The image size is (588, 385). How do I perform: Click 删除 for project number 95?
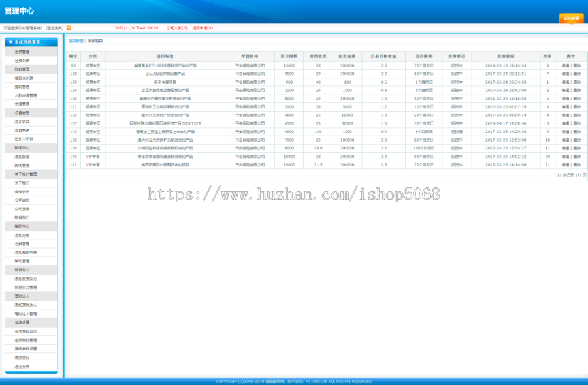tap(577, 65)
